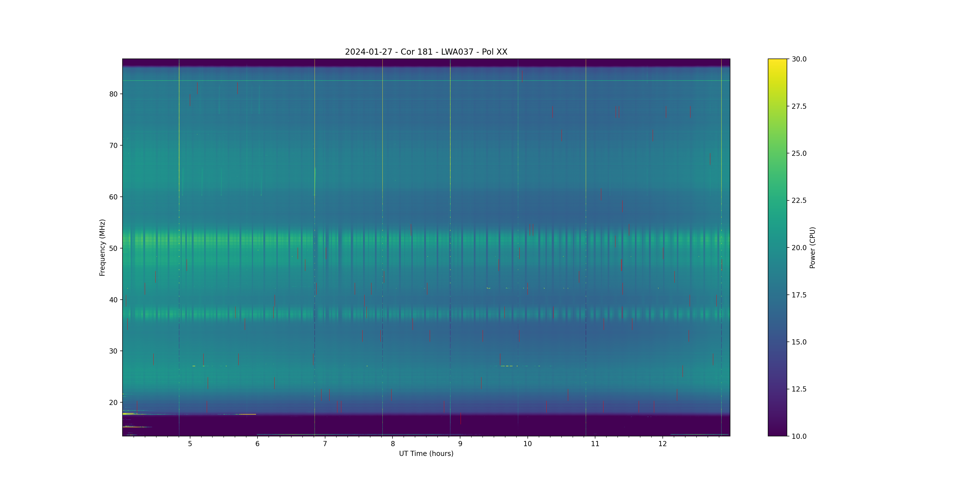Click the plot title '2024-01-27 - Cor 181 - LWA037 - Pol XX'
This screenshot has width=980, height=490.
pos(426,52)
